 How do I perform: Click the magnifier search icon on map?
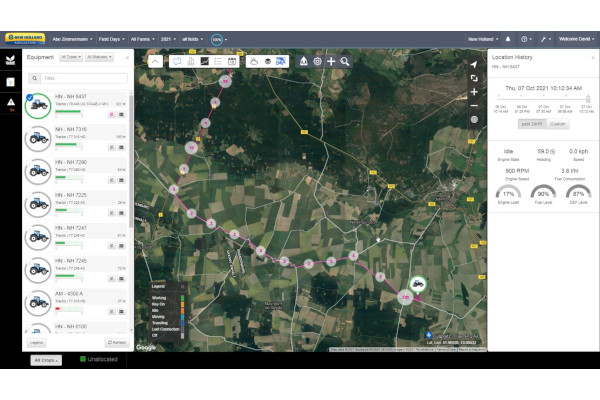point(345,61)
